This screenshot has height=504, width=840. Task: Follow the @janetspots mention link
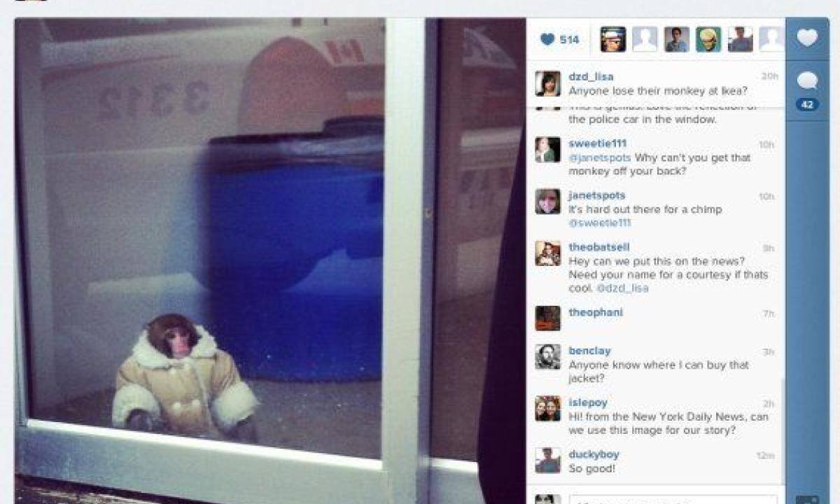pos(600,158)
